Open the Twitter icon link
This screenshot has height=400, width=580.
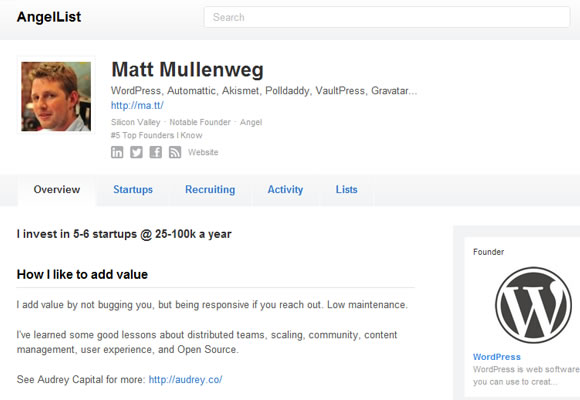tap(136, 152)
